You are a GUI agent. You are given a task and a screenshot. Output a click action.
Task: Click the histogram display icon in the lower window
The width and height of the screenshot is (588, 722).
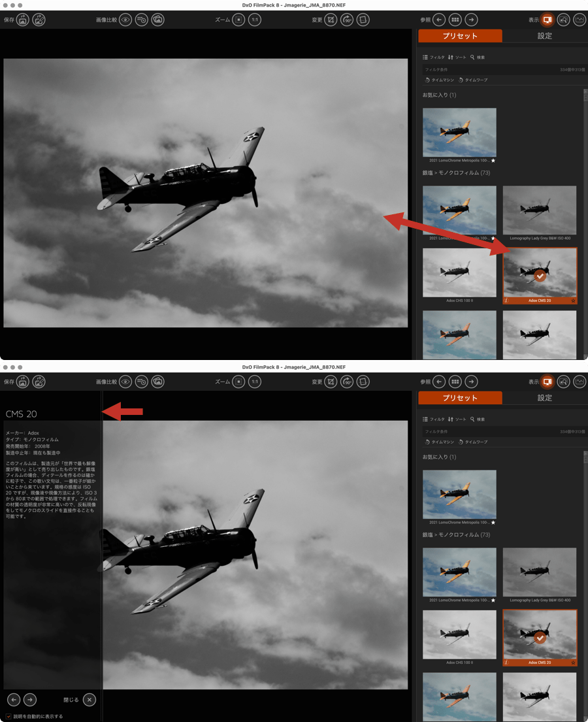coord(579,382)
